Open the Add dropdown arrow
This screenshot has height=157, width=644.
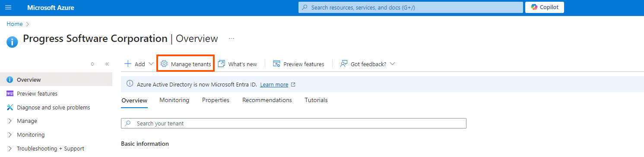(x=151, y=64)
